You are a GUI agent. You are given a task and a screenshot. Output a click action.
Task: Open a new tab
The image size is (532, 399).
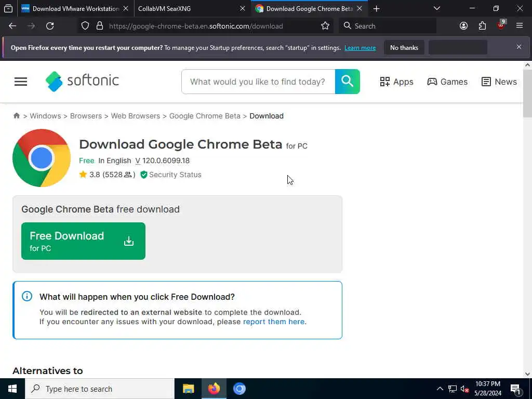(376, 8)
